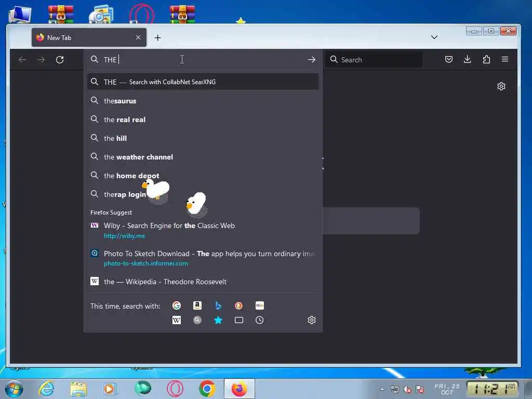Go forward with the forward arrow
The height and width of the screenshot is (399, 532).
pyautogui.click(x=41, y=60)
